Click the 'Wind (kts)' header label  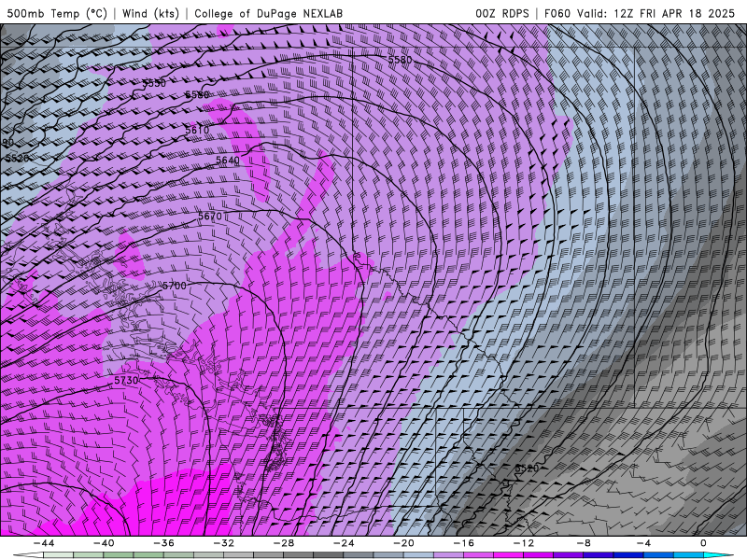click(x=150, y=13)
